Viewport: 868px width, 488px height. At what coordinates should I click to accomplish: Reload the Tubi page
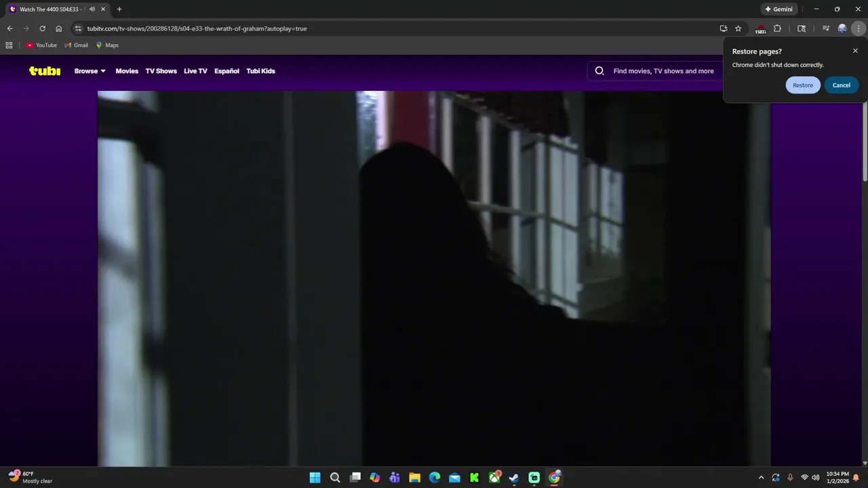pyautogui.click(x=42, y=28)
